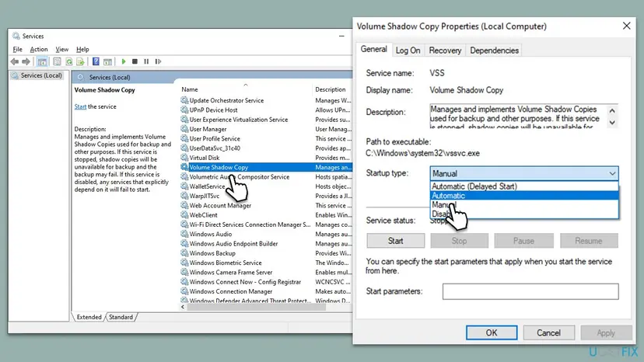
Task: Choose Manual in startup type list
Action: [x=524, y=205]
